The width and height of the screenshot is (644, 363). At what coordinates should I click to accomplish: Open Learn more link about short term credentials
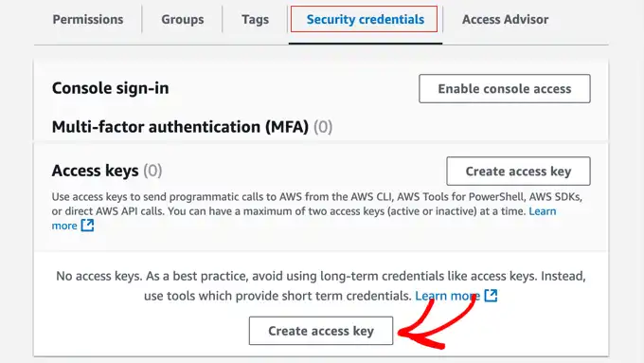447,296
